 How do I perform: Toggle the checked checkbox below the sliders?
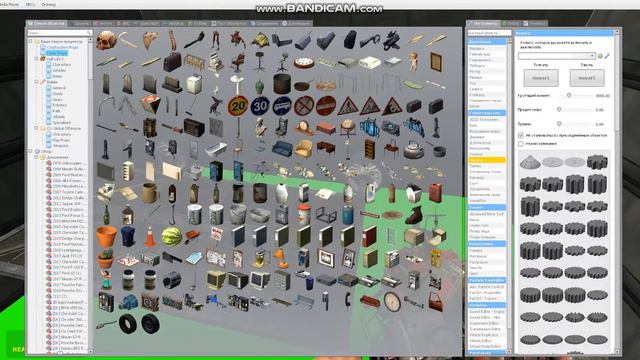coord(520,135)
